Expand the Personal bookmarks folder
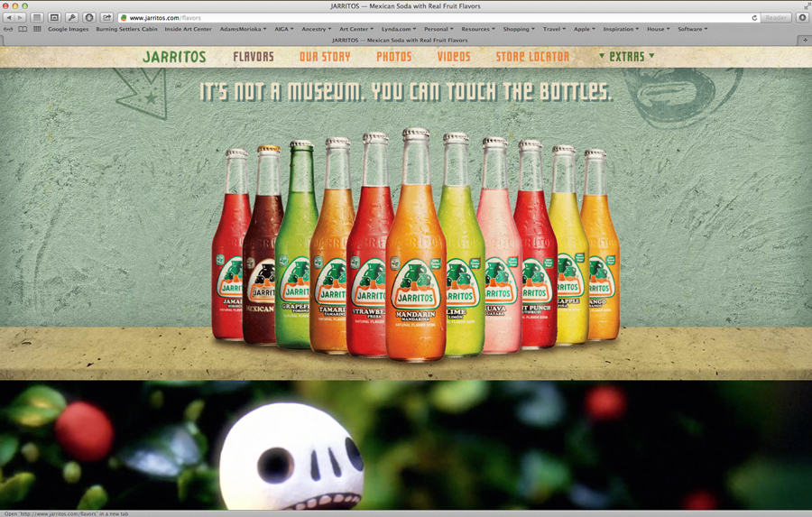This screenshot has width=812, height=517. coord(438,29)
